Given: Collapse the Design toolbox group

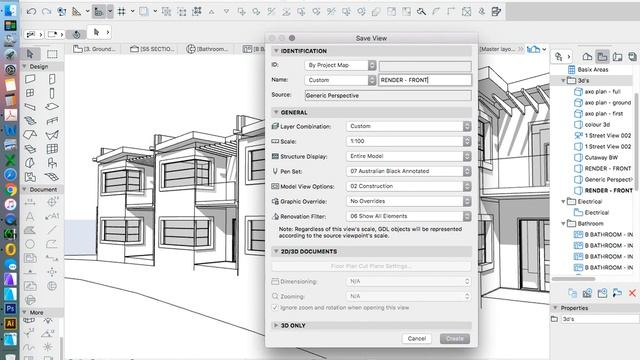Looking at the screenshot, I should point(24,66).
